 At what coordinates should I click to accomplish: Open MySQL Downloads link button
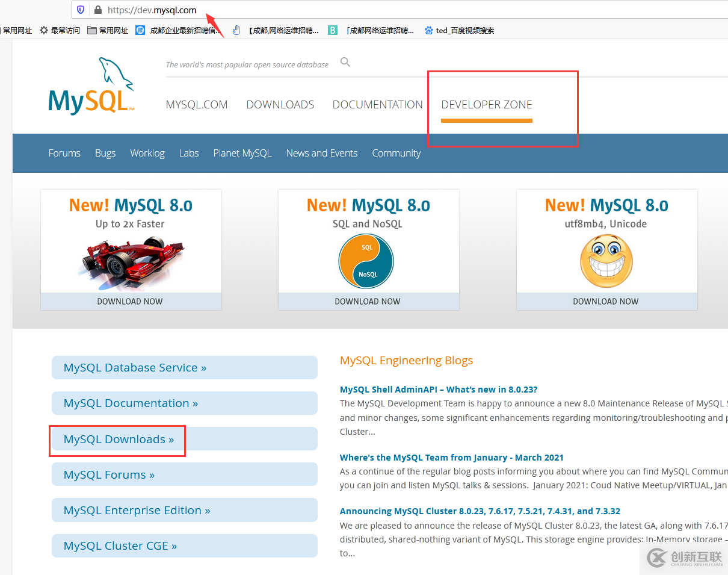click(x=184, y=439)
